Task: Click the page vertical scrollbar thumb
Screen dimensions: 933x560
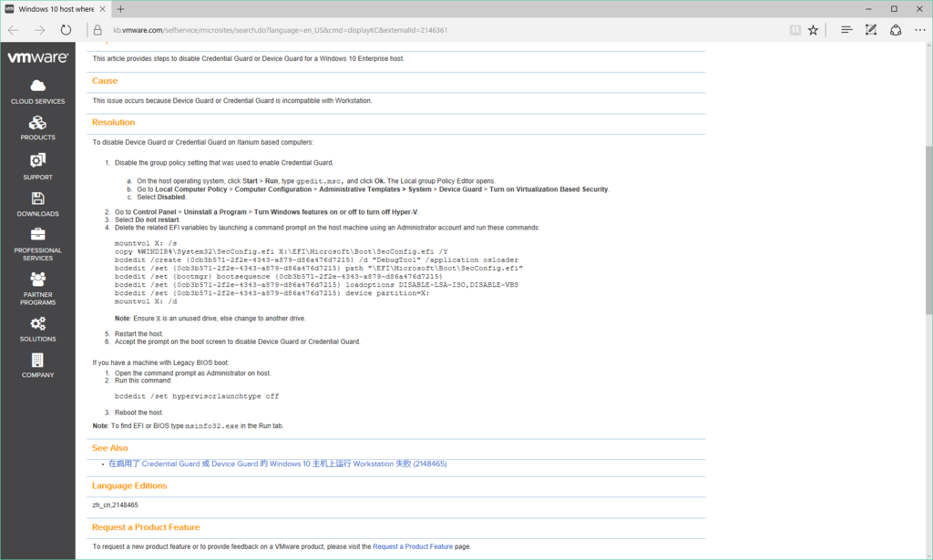Action: coord(928,230)
